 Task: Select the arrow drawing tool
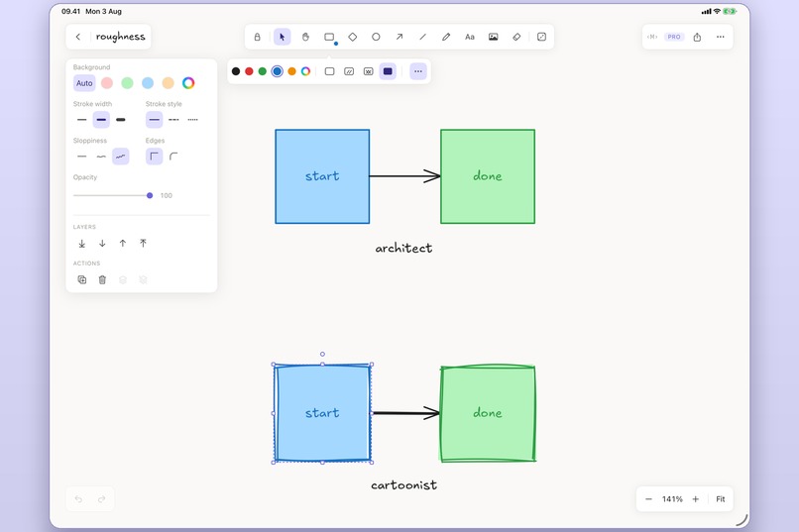(399, 37)
